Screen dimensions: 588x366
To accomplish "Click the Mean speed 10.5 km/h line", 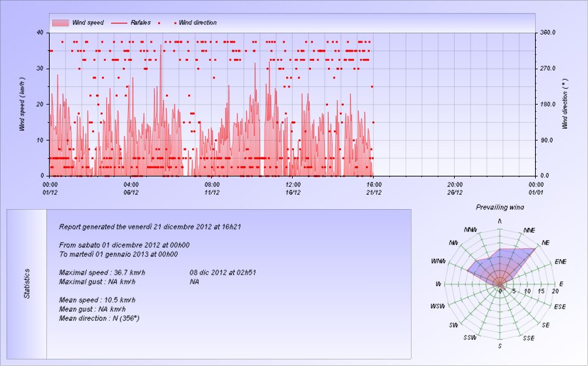I will (97, 300).
